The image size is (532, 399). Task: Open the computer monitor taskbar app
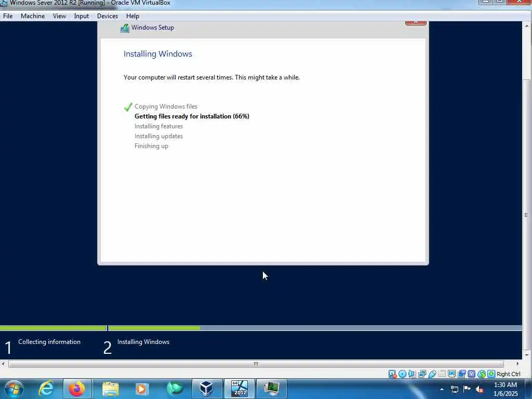pyautogui.click(x=271, y=389)
